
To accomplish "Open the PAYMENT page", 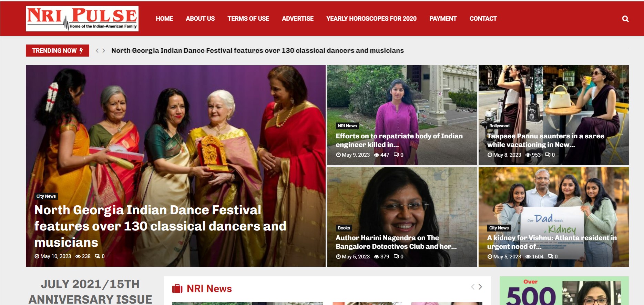I will [x=443, y=19].
